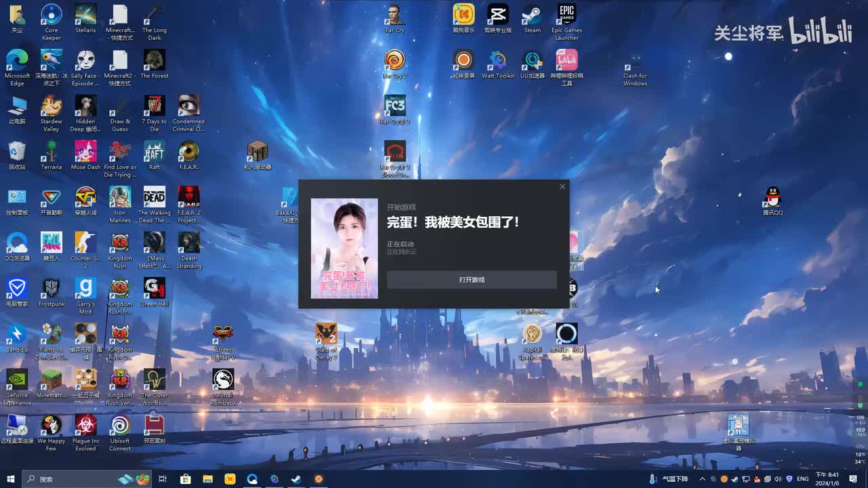Select the Terraria shortcut
Screen dimensions: 868x488
tap(52, 156)
